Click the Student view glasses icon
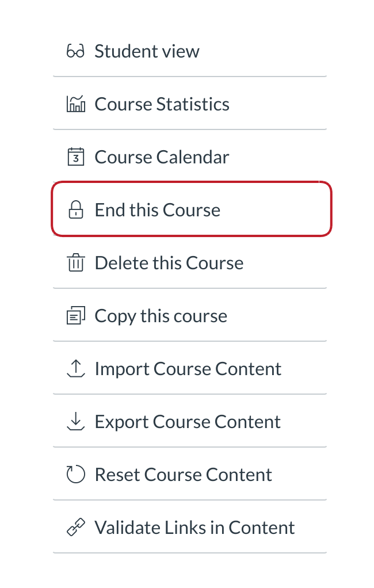The image size is (374, 588). [x=76, y=52]
